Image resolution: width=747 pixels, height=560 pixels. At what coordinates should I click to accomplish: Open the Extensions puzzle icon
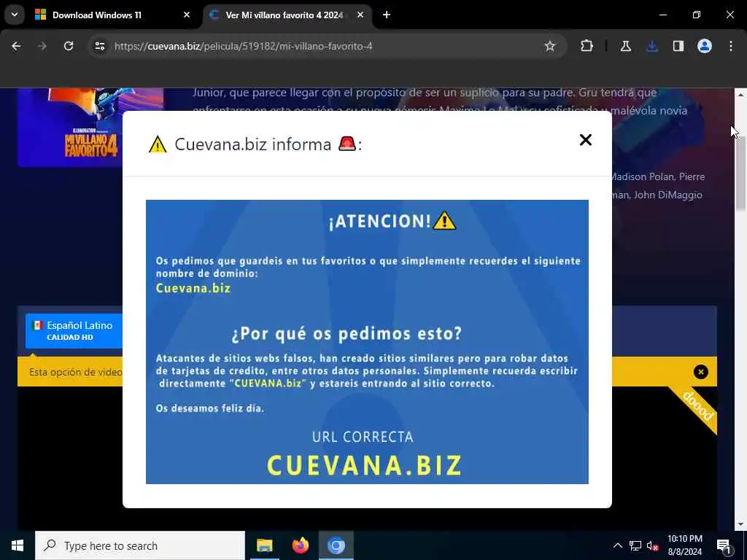tap(587, 46)
